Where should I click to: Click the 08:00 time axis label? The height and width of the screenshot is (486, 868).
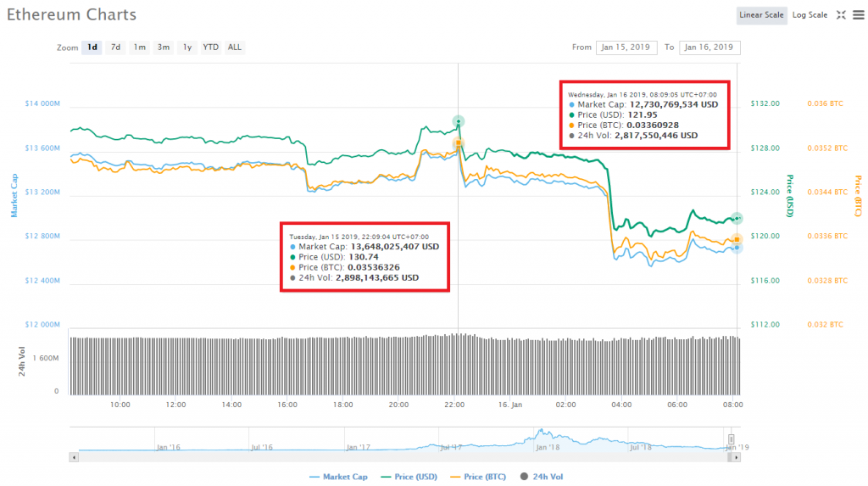click(733, 405)
